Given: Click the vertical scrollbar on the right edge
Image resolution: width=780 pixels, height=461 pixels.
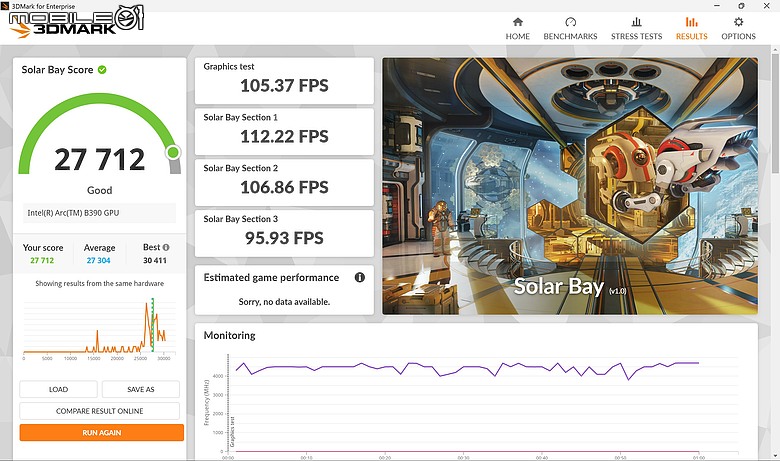Looking at the screenshot, I should point(776,112).
